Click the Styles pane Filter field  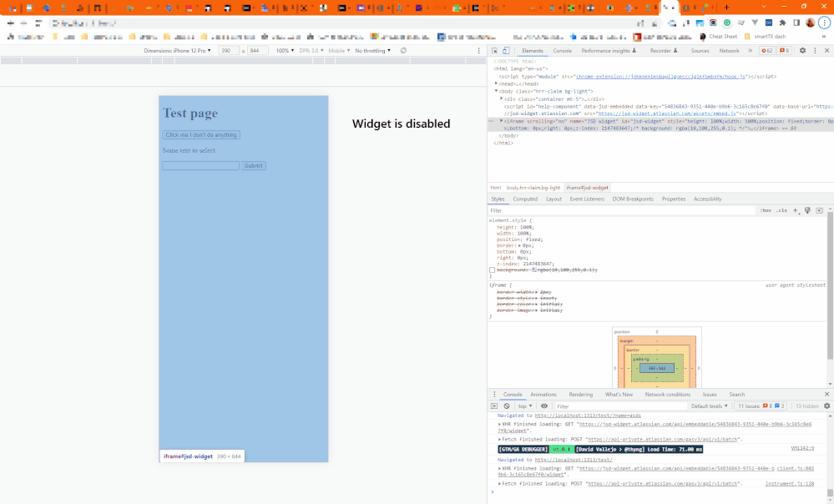[622, 210]
